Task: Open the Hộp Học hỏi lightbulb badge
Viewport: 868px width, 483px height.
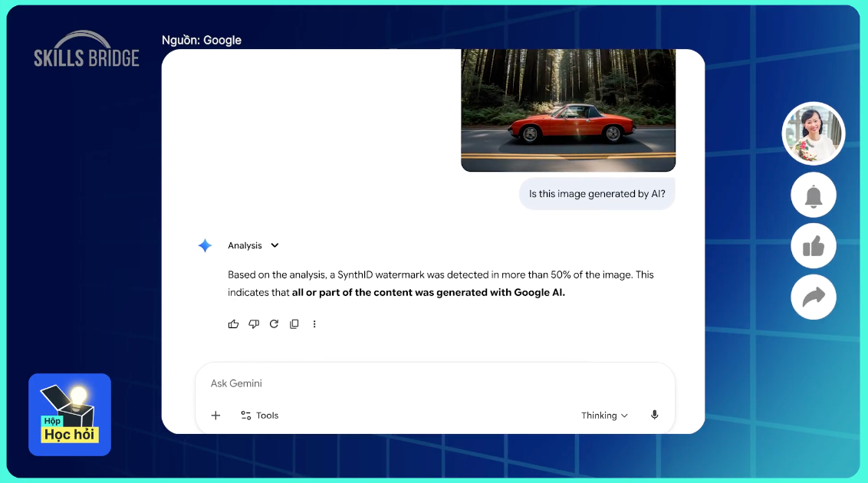Action: 70,415
